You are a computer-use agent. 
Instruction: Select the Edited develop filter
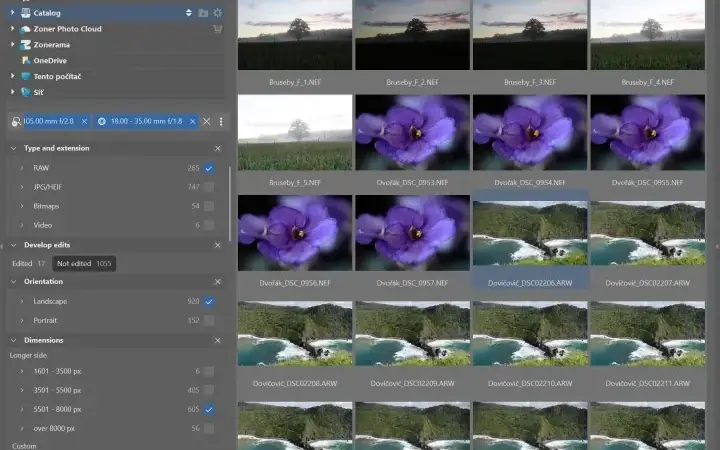coord(28,264)
